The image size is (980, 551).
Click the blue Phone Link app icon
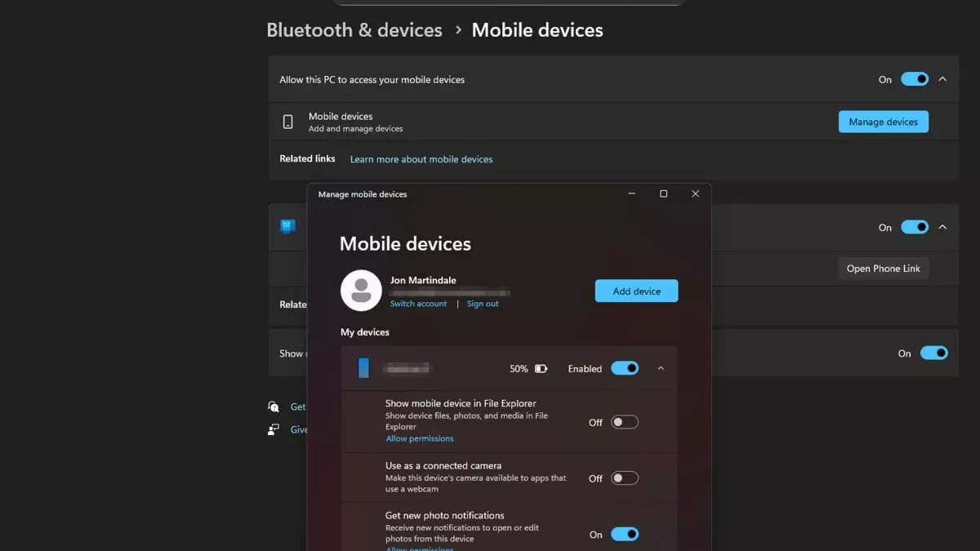pos(287,227)
